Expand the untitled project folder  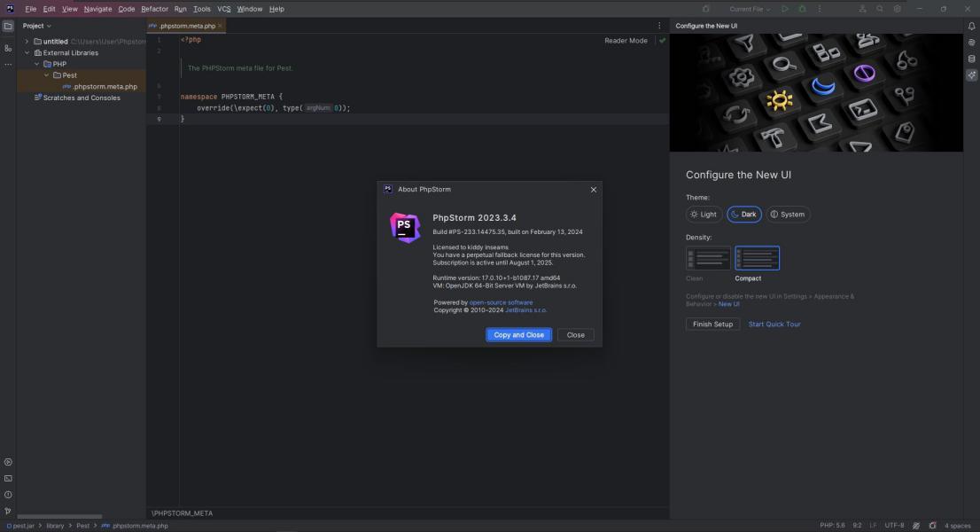click(27, 42)
